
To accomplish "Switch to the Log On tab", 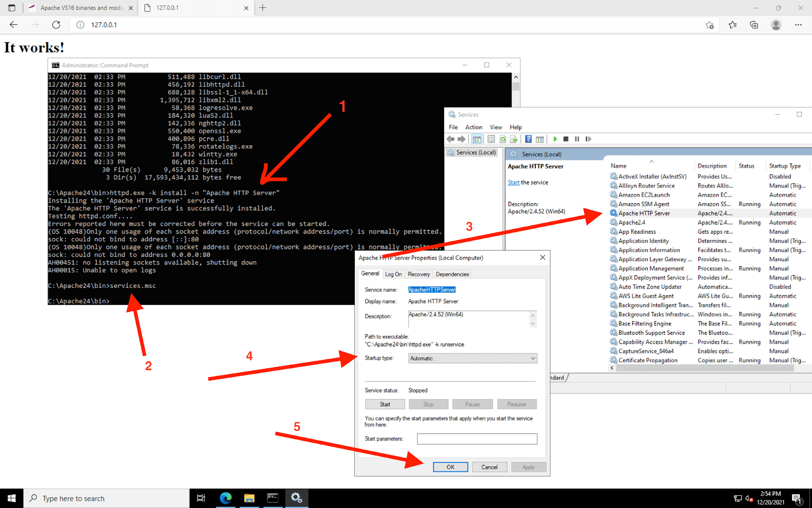I will tap(393, 274).
